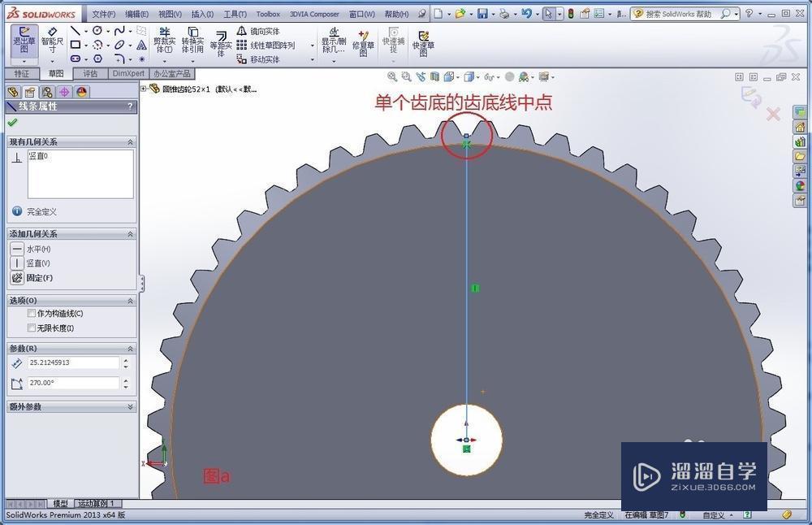Switch to the DimXpert tab
The width and height of the screenshot is (812, 525).
[128, 74]
